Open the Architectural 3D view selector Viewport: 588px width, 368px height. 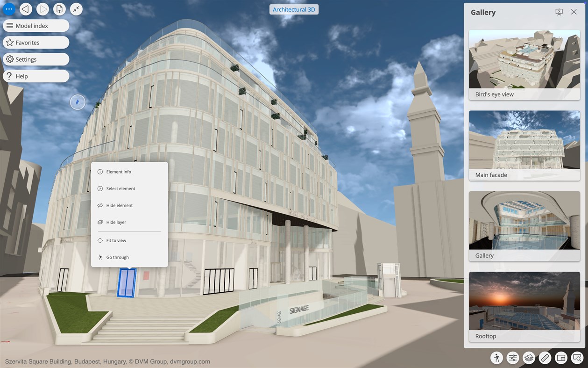tap(294, 9)
